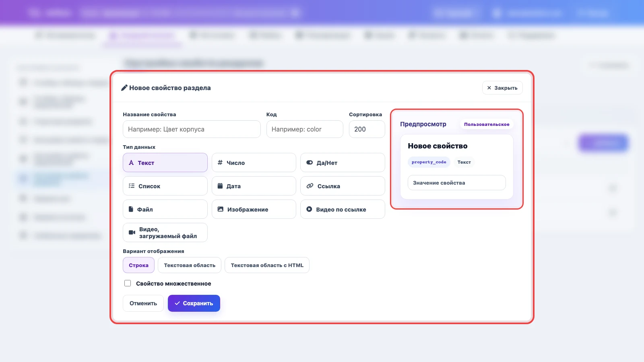This screenshot has width=644, height=362.
Task: Pick the Видео, загружаемый файл camera icon
Action: [132, 232]
